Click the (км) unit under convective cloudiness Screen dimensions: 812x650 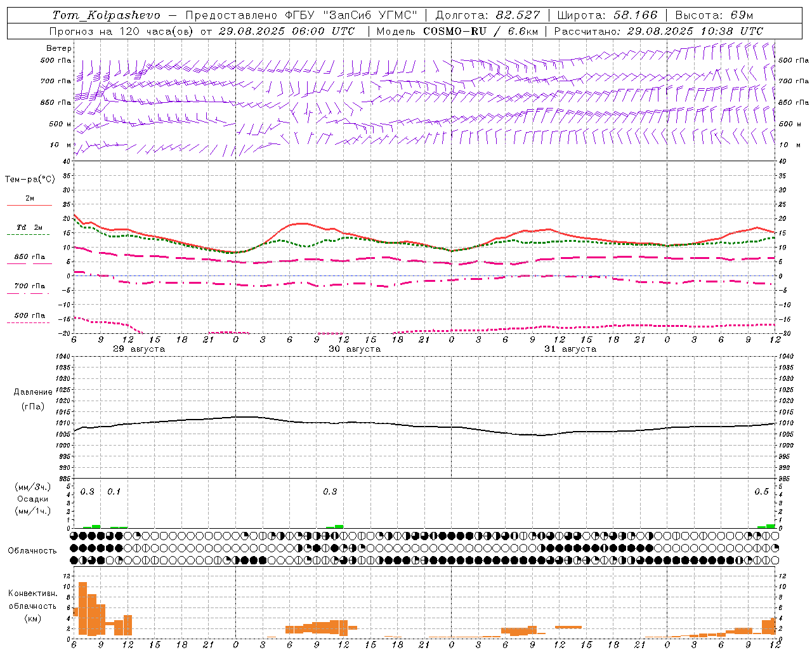[32, 618]
